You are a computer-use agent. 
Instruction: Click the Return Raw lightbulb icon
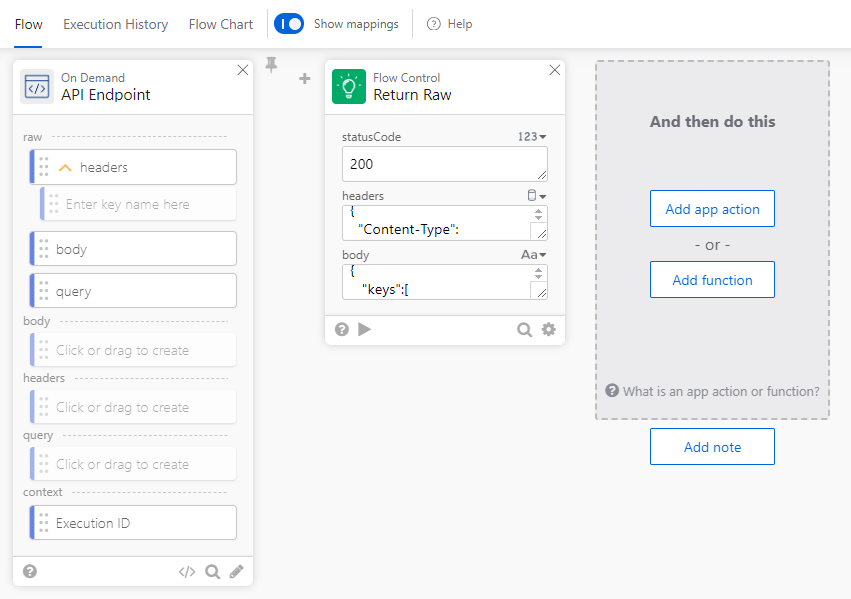[349, 86]
